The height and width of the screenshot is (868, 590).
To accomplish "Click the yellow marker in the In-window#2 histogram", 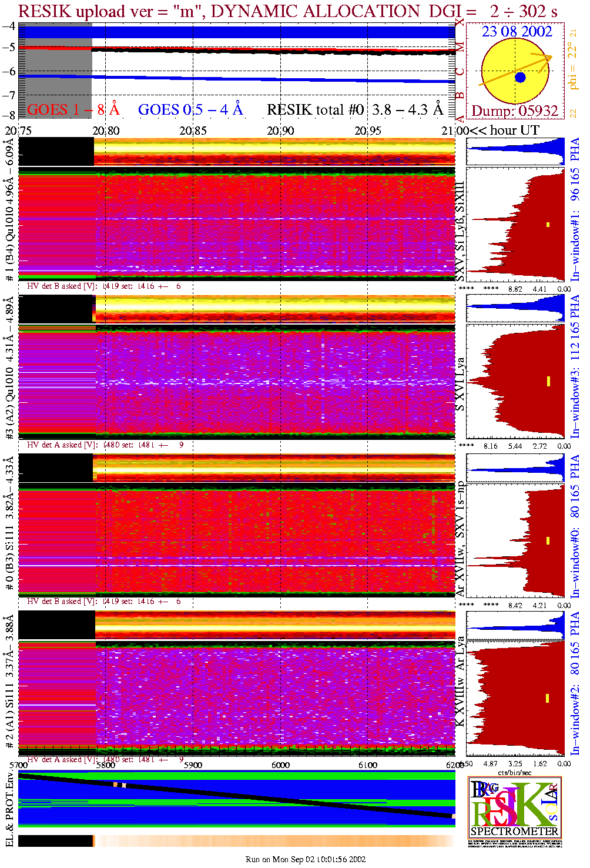I will (x=548, y=698).
